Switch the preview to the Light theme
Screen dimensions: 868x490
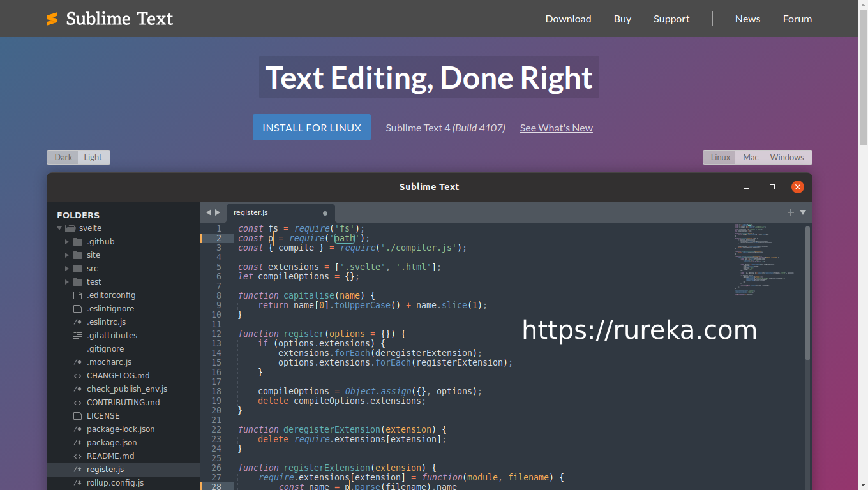coord(93,157)
